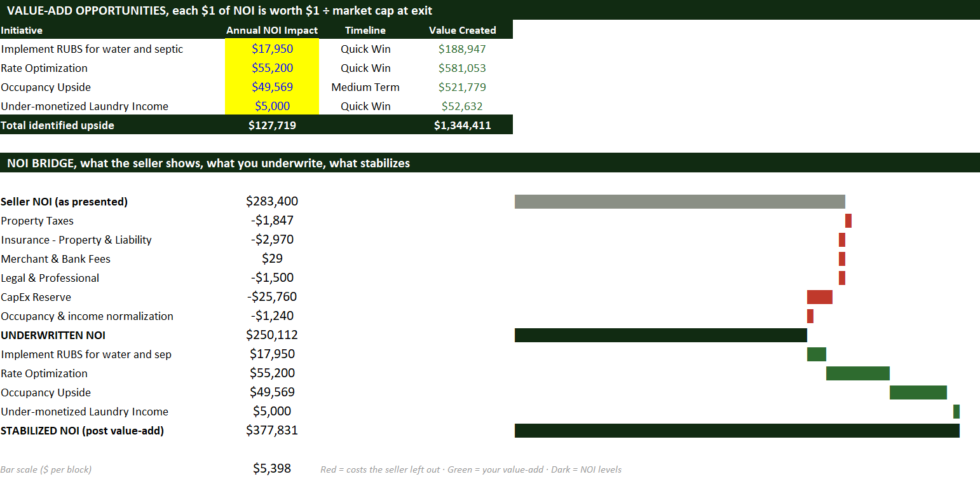Viewport: 980px width, 479px height.
Task: Click the grey Seller NOI bar
Action: (680, 202)
